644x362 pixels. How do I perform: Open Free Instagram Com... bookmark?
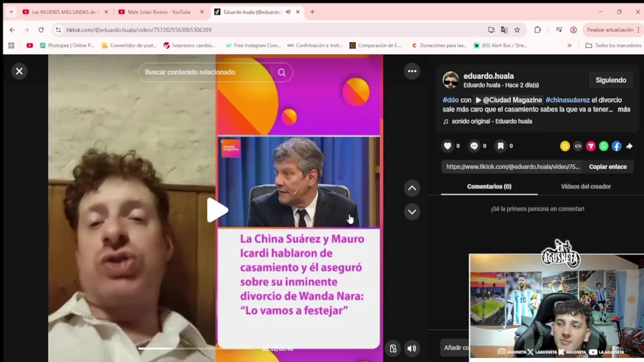pos(253,45)
